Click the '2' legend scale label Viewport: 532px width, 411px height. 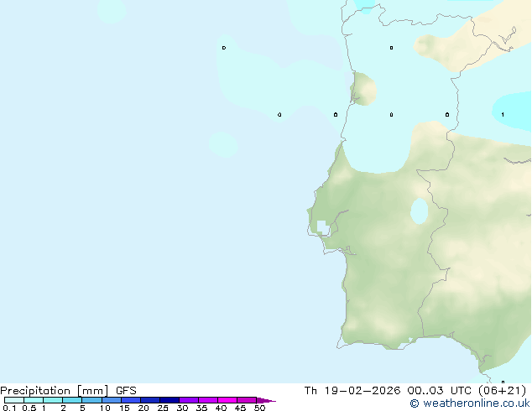(63, 408)
